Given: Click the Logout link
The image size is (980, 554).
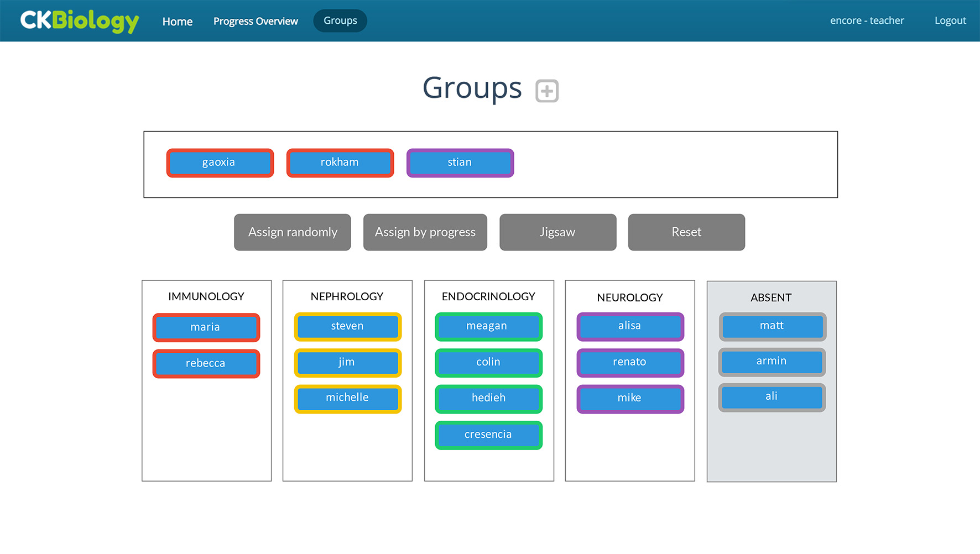Looking at the screenshot, I should [x=950, y=21].
